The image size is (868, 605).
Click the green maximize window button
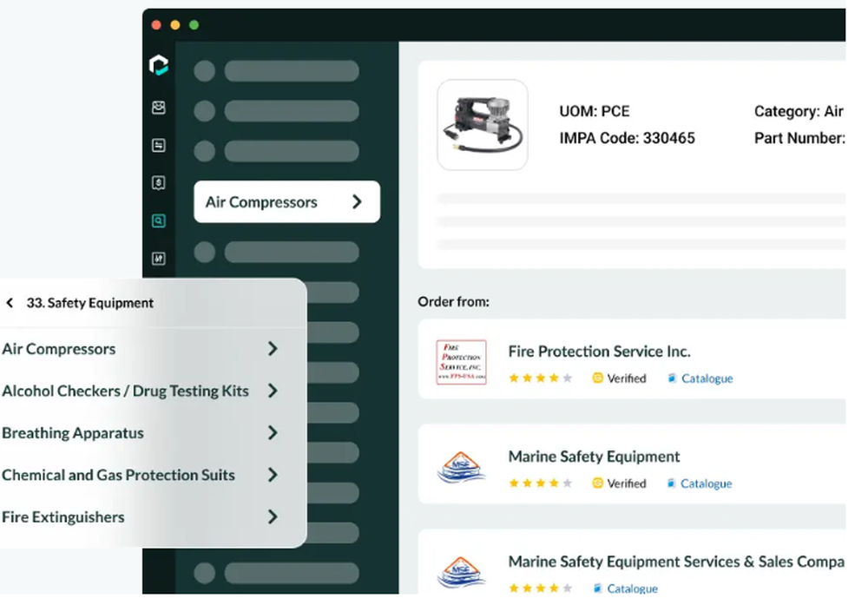tap(194, 25)
